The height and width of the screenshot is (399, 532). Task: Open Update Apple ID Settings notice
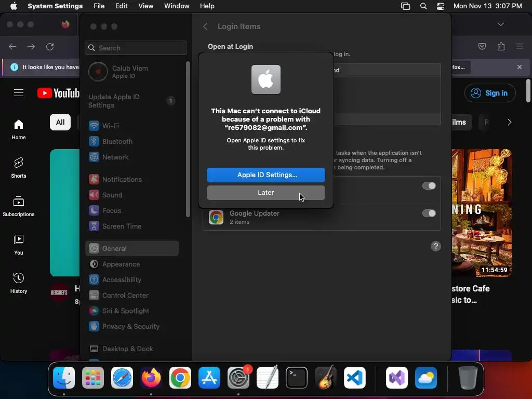(131, 101)
